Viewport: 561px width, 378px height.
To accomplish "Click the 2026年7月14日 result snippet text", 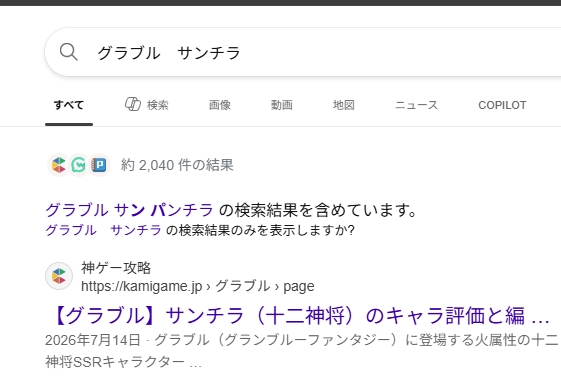I will click(x=301, y=351).
